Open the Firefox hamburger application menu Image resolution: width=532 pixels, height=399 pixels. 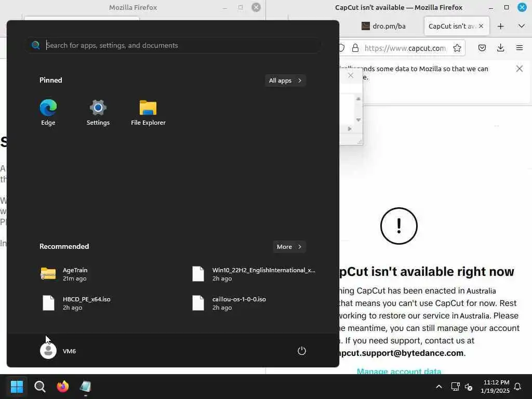(x=520, y=48)
